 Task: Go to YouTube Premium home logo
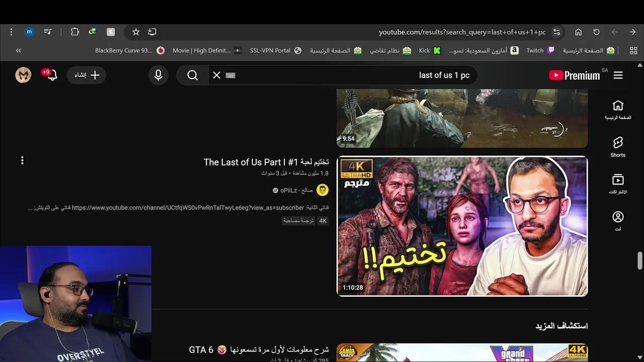(575, 75)
